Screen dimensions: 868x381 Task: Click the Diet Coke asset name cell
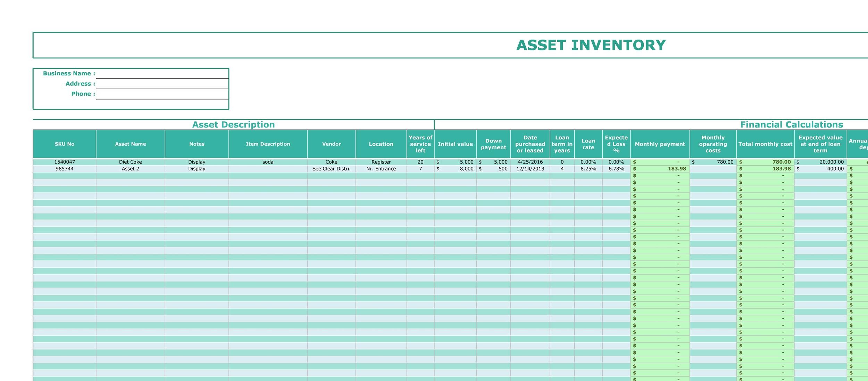(x=131, y=162)
